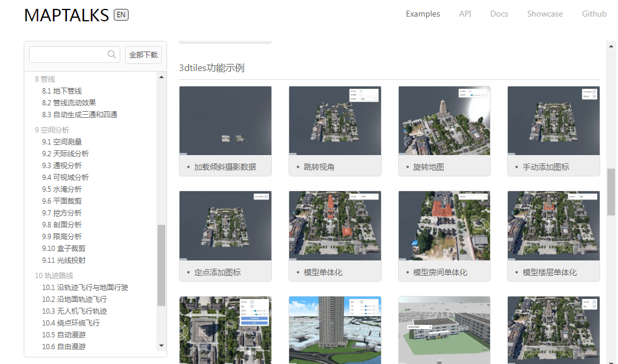Open the 加载倾斜摄影数据 thumbnail

(x=225, y=120)
